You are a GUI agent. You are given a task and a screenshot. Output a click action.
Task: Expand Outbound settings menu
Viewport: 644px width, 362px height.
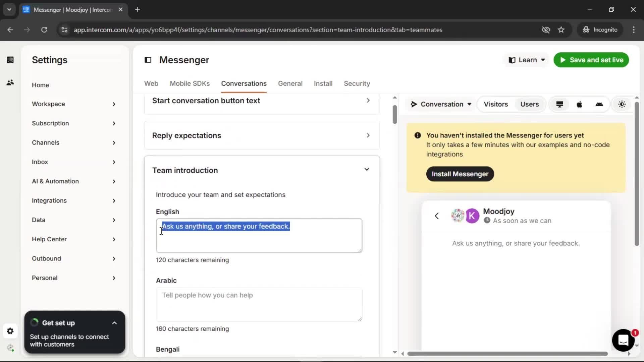coord(73,259)
